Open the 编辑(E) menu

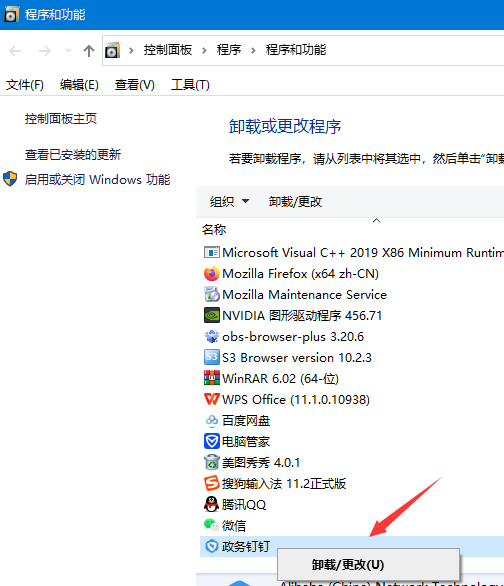pyautogui.click(x=79, y=85)
